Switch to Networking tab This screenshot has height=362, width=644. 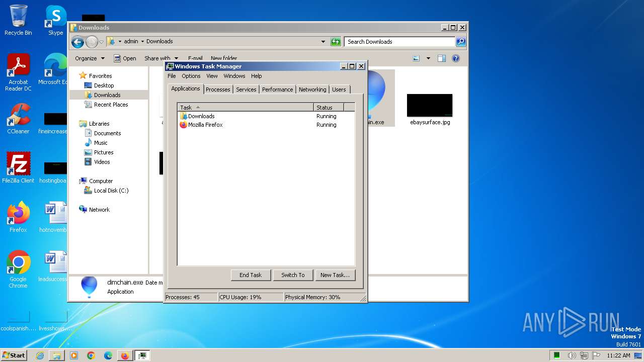[x=312, y=89]
